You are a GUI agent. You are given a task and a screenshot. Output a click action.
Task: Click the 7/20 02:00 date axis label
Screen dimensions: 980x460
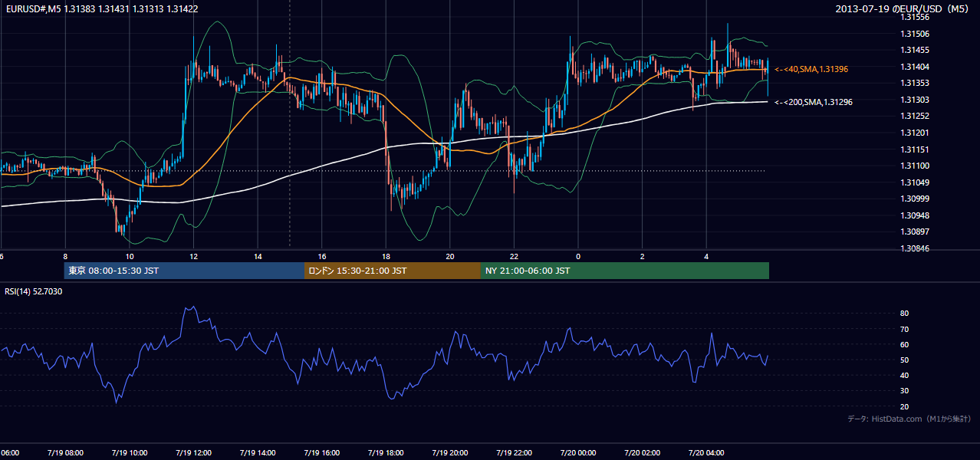pos(642,452)
